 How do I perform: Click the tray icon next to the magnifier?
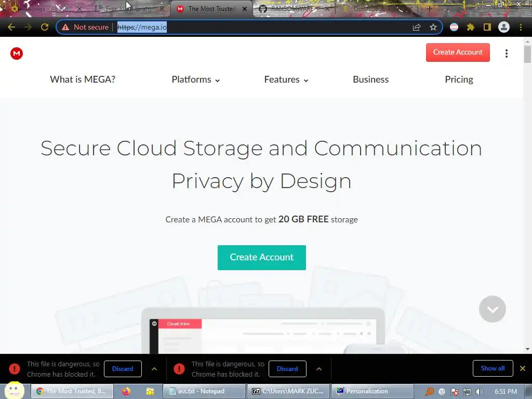tap(442, 392)
